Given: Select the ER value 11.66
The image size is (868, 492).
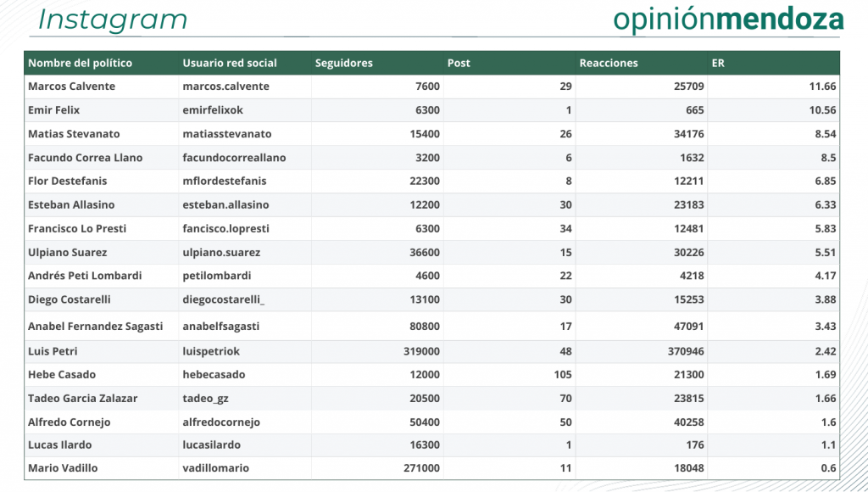Looking at the screenshot, I should tap(822, 87).
